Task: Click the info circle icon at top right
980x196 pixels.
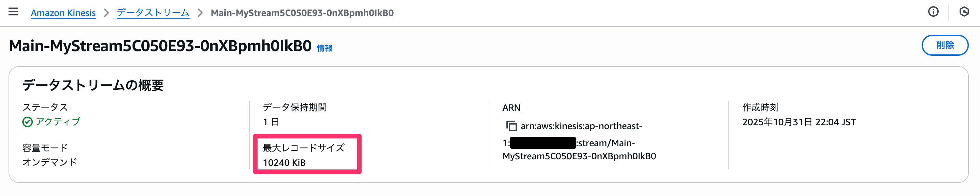Action: [933, 12]
